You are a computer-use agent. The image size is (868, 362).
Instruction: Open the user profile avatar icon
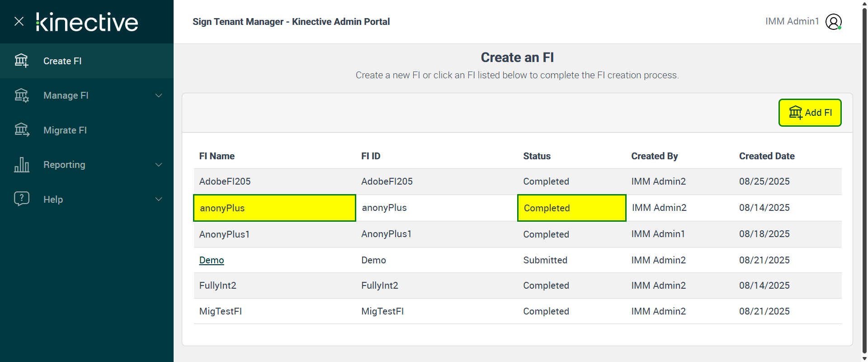[x=833, y=22]
